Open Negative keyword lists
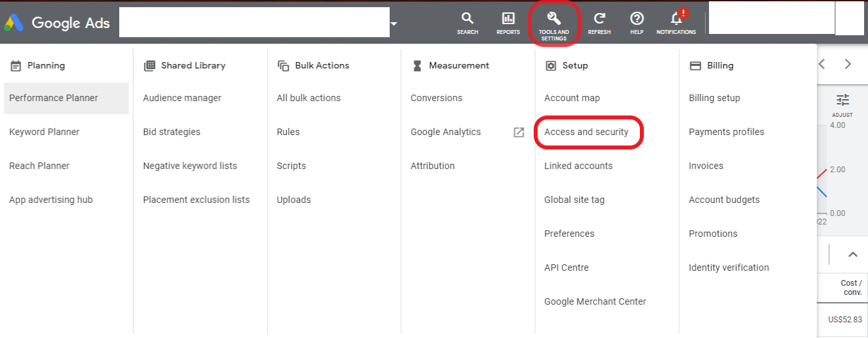This screenshot has width=868, height=338. (190, 166)
